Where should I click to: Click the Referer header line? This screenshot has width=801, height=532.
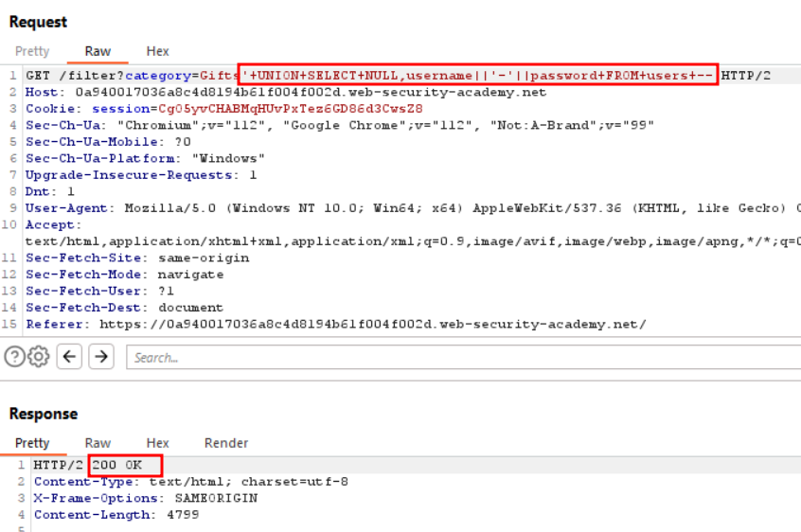pyautogui.click(x=336, y=325)
